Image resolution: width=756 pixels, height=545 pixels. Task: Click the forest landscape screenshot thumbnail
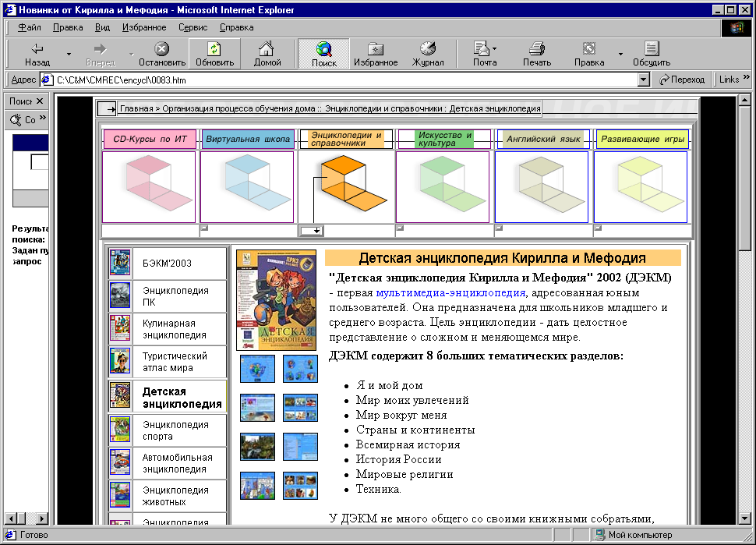click(257, 447)
